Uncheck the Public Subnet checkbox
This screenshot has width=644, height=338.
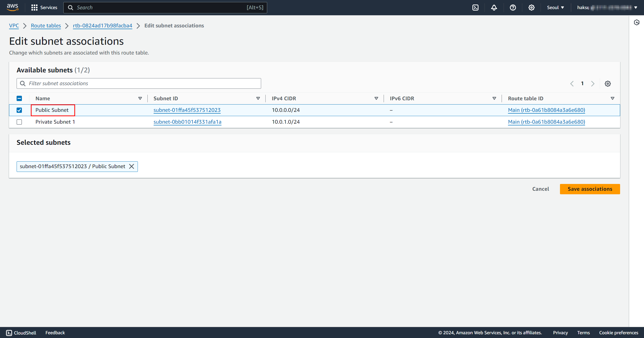point(19,110)
